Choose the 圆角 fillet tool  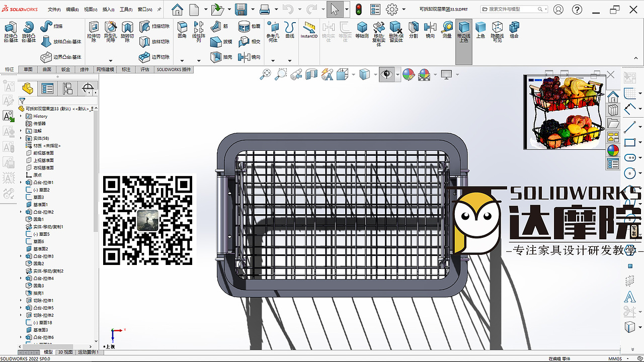182,30
